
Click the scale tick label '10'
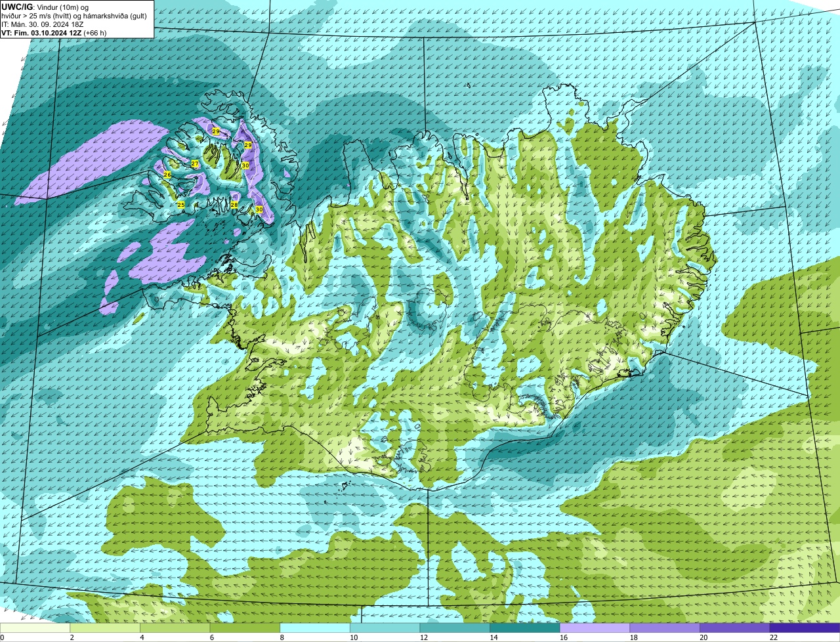354,637
